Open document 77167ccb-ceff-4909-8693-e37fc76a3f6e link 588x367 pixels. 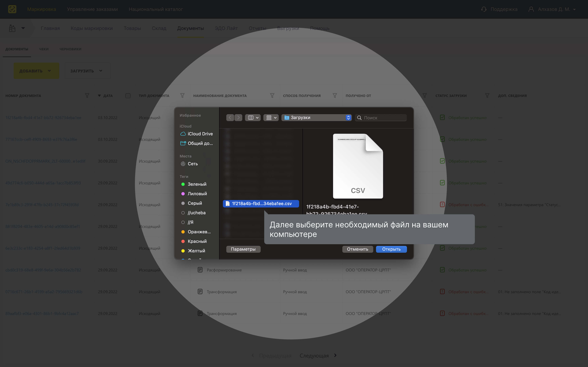tap(41, 139)
